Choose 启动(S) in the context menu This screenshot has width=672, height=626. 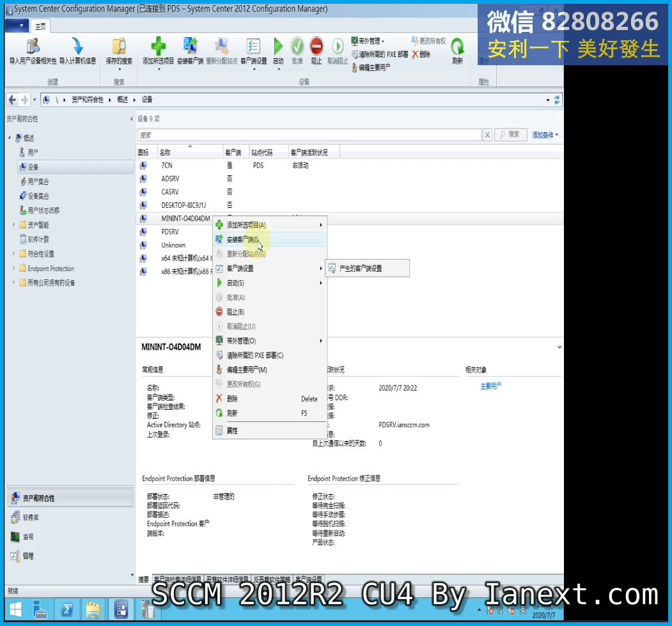(x=270, y=283)
